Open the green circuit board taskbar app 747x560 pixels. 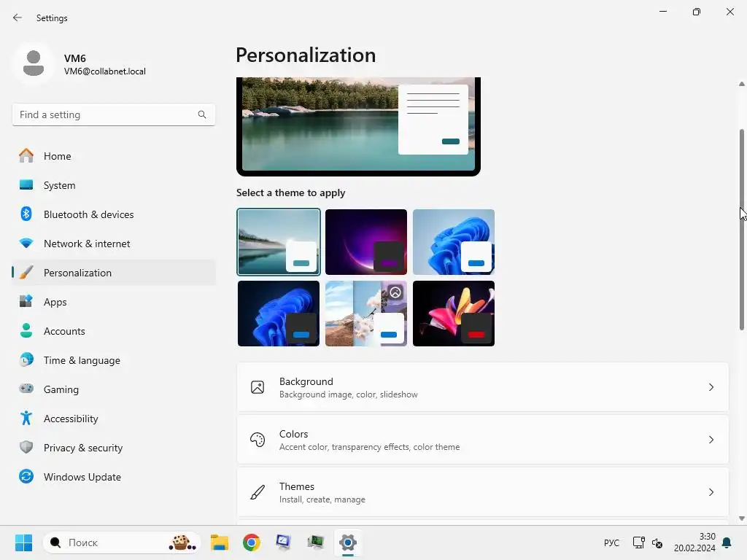[x=315, y=542]
